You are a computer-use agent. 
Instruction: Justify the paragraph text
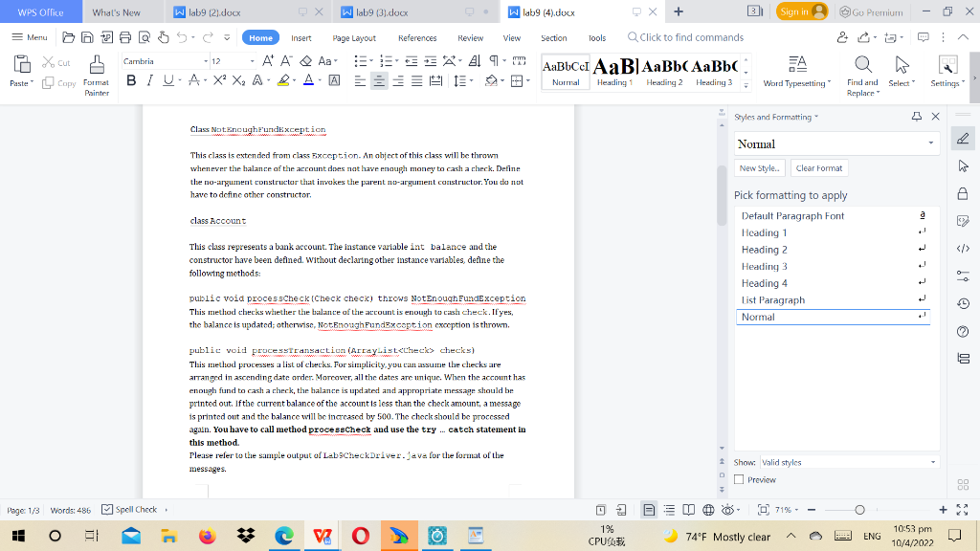tap(416, 81)
